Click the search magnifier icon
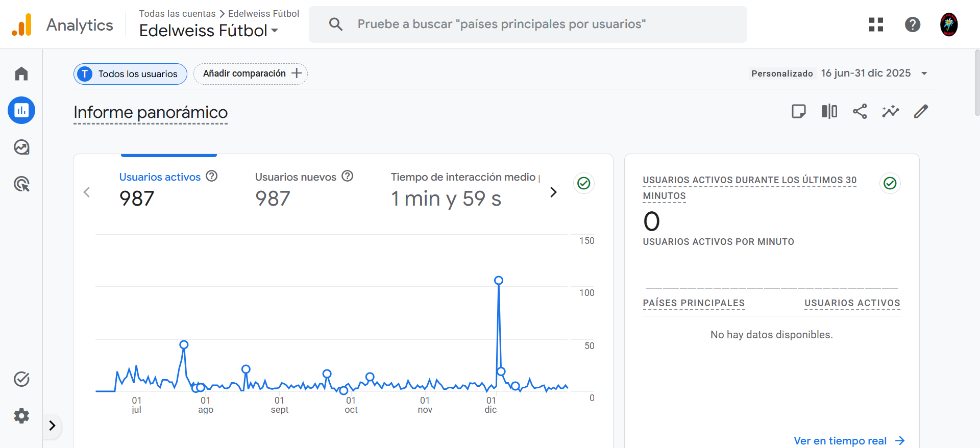 click(335, 24)
